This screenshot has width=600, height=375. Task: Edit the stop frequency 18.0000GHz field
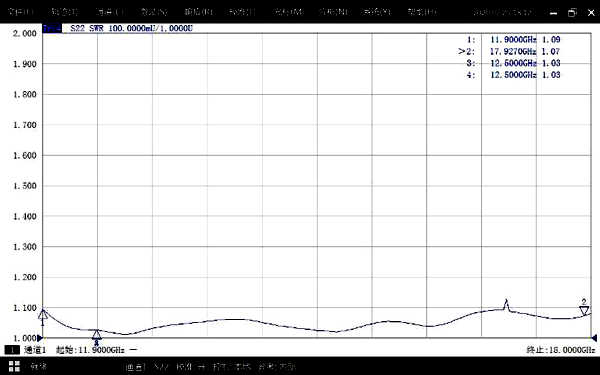point(561,350)
